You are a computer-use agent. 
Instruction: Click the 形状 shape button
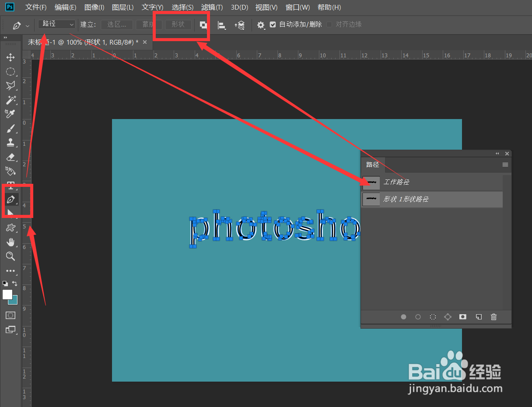tap(178, 25)
